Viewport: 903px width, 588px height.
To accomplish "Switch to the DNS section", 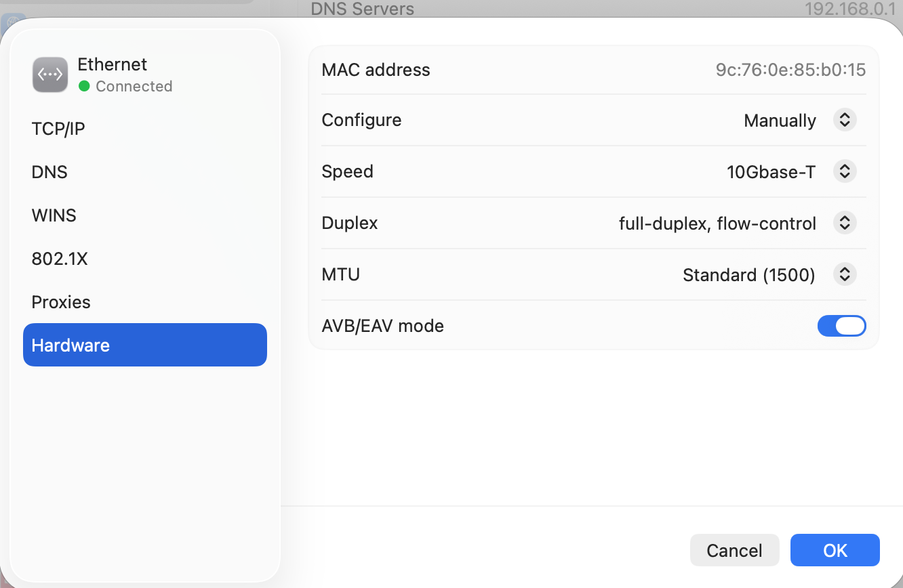I will (x=49, y=172).
